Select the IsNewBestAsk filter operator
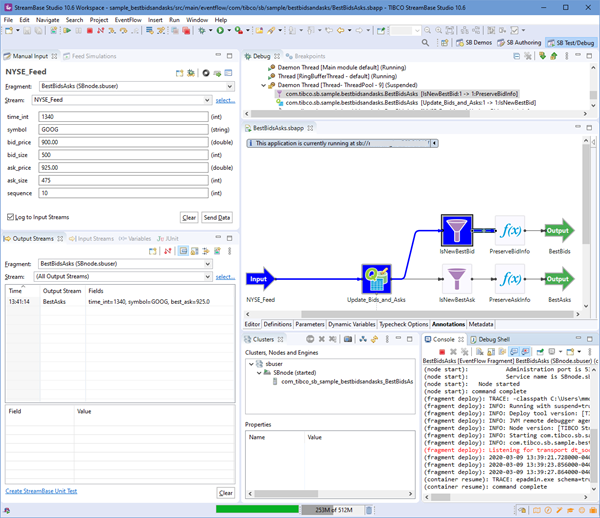Screen dimensions: 600x518 pos(456,279)
